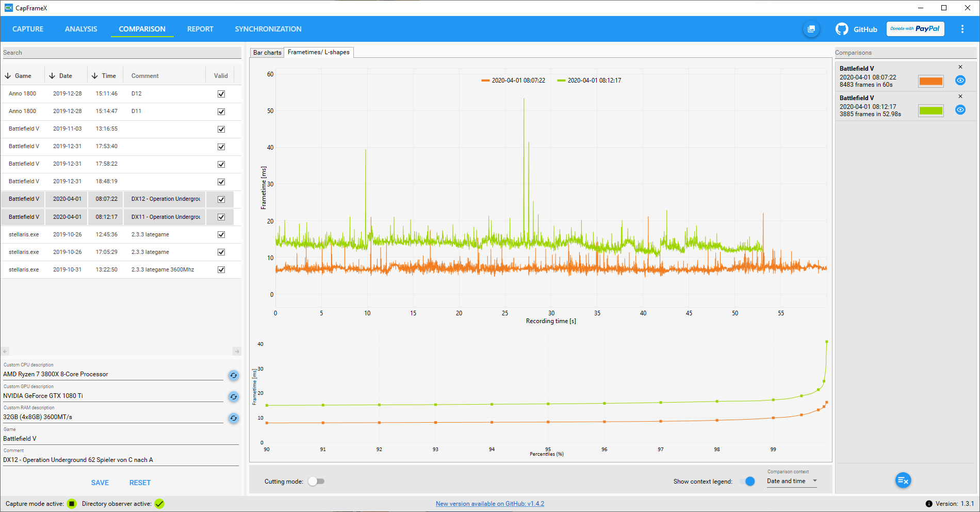
Task: Open the ANALYSIS tab
Action: (81, 29)
